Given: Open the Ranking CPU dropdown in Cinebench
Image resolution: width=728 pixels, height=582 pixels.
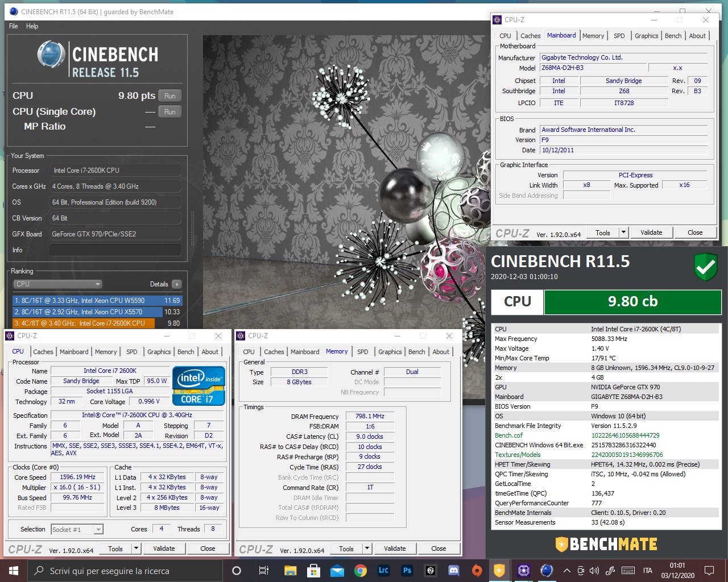Looking at the screenshot, I should point(57,284).
